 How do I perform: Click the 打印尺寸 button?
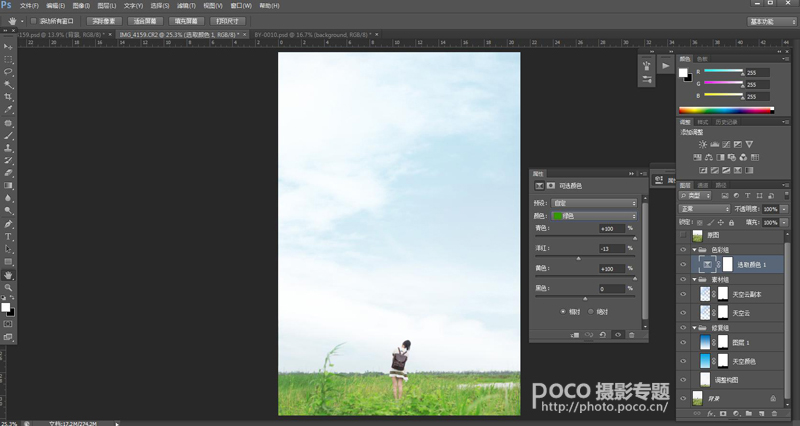click(228, 21)
